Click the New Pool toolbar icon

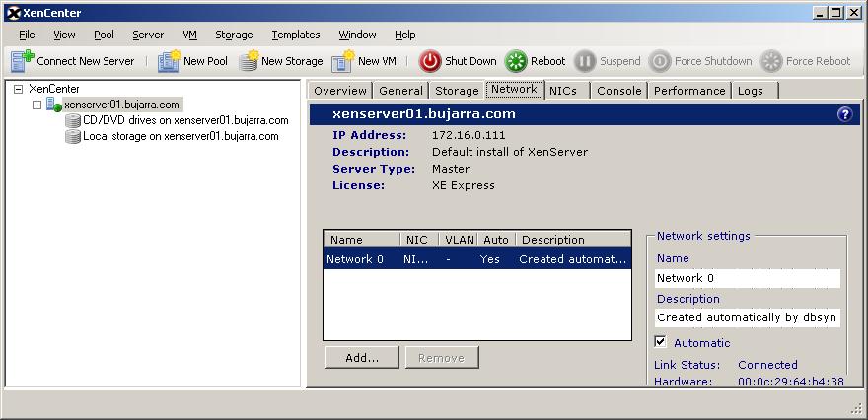pyautogui.click(x=170, y=61)
